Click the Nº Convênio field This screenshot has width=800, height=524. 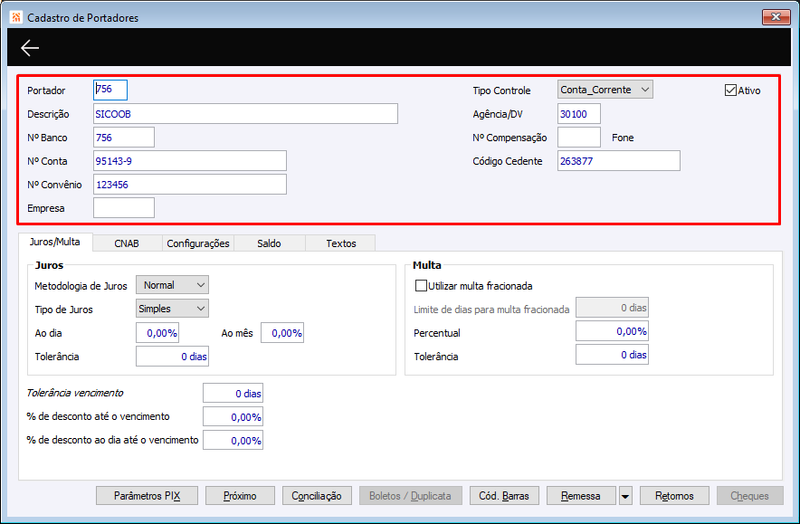click(190, 184)
